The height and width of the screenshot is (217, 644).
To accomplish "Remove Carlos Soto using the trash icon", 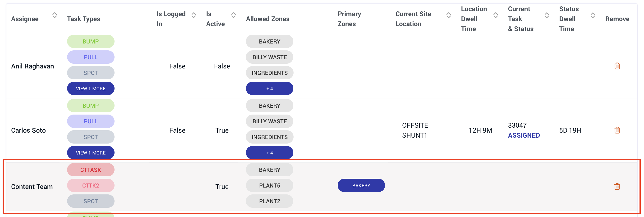I will coord(617,130).
